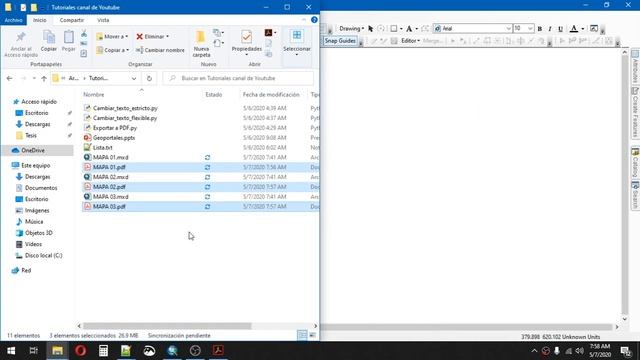
Task: Click the Cortar scissors icon
Action: 84,33
